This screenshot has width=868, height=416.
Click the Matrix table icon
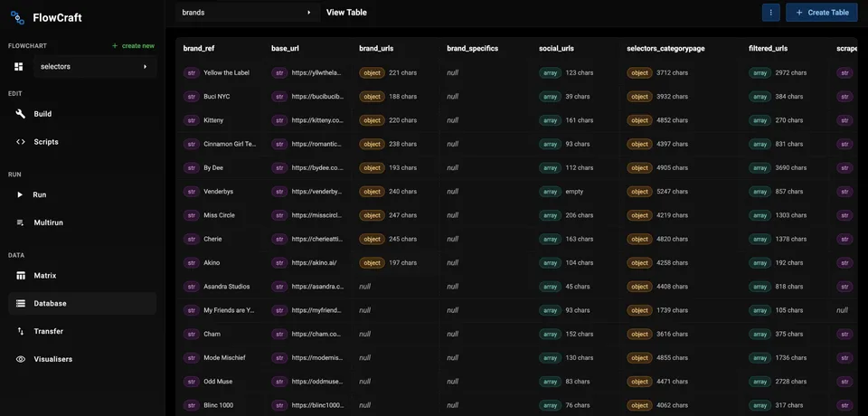click(21, 275)
